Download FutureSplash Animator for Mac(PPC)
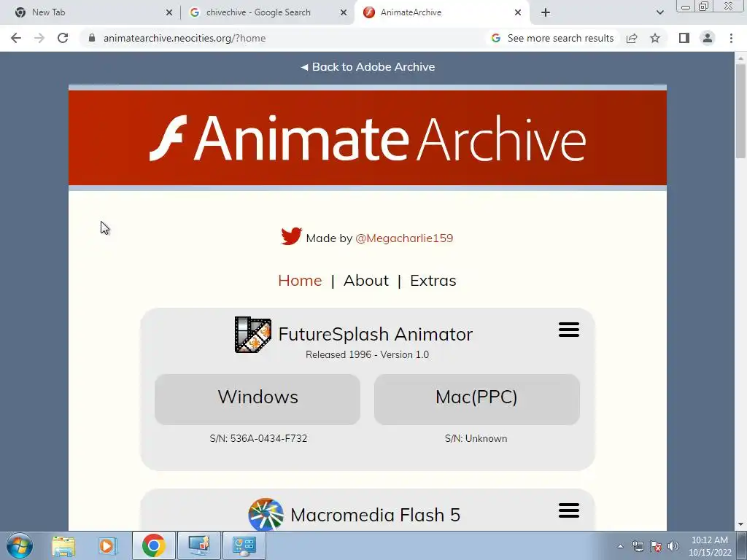Screen dimensions: 747x560 coord(477,399)
